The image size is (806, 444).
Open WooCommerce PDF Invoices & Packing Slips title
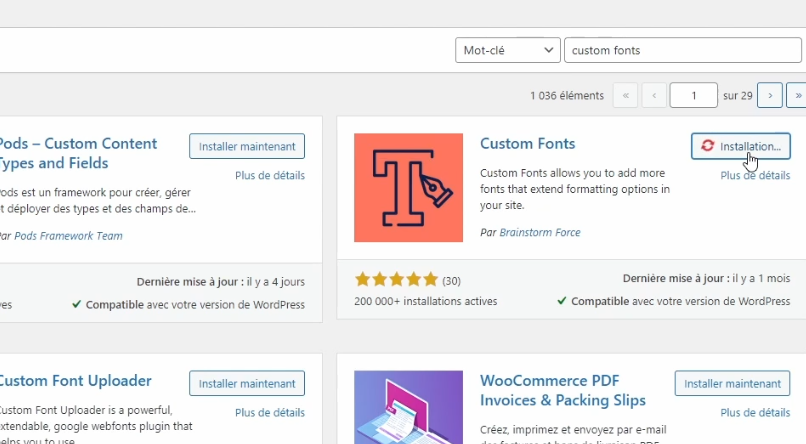563,391
